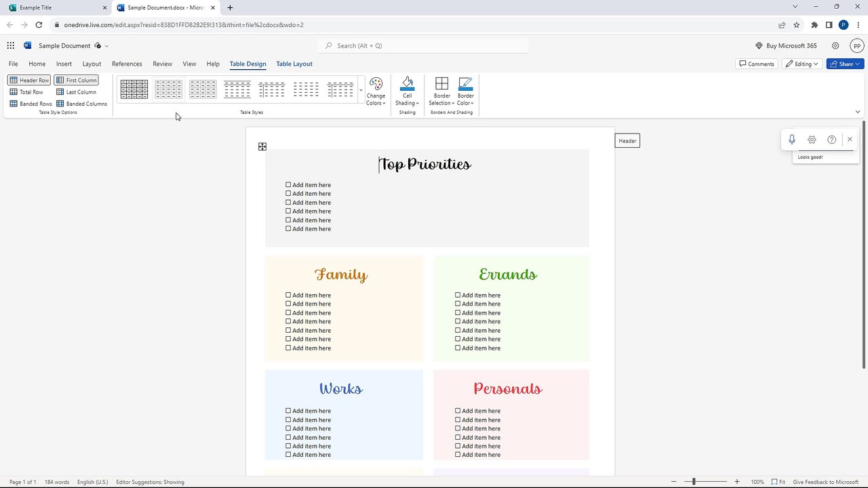
Task: Collapse the ribbon with chevron
Action: point(857,112)
